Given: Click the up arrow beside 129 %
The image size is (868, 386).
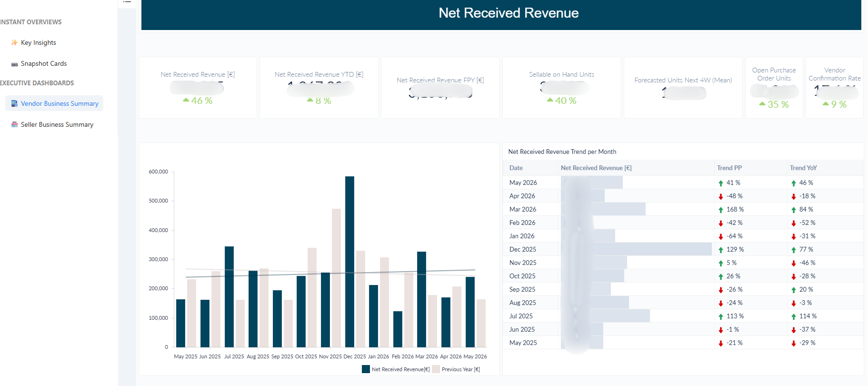Looking at the screenshot, I should coord(721,250).
